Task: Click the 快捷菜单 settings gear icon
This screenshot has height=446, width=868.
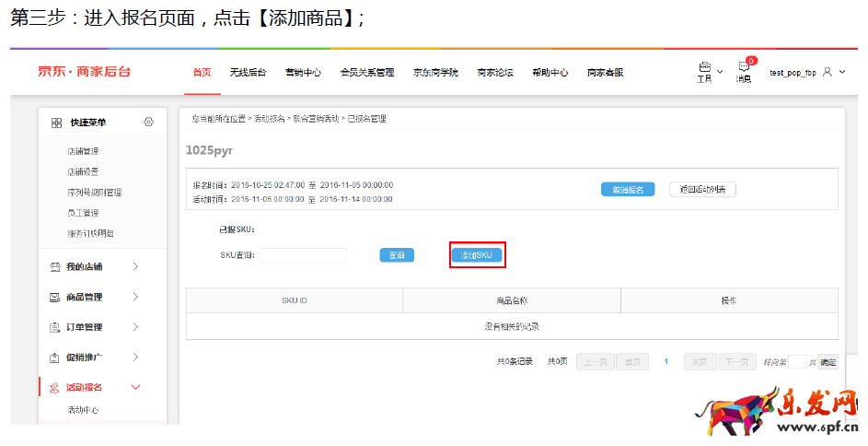Action: [x=149, y=123]
